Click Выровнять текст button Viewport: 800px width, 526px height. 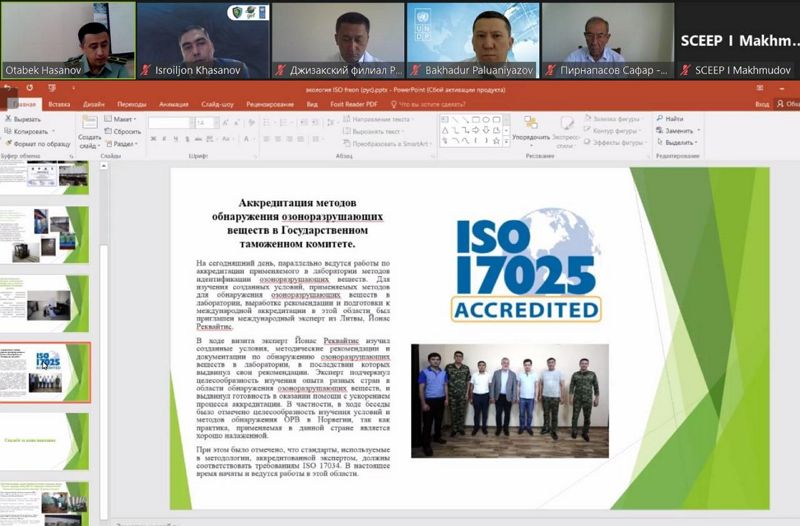point(373,132)
